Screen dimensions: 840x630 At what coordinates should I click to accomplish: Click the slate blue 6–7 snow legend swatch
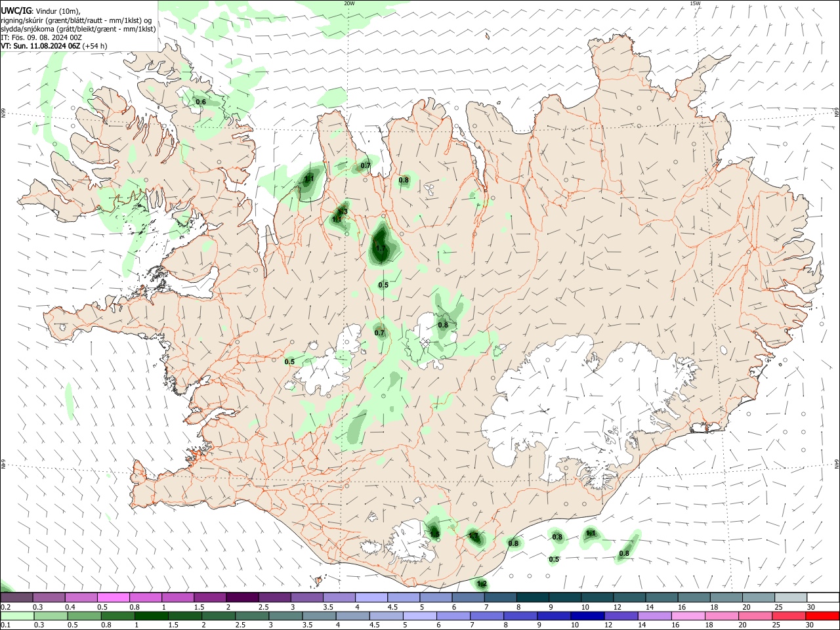tap(468, 597)
